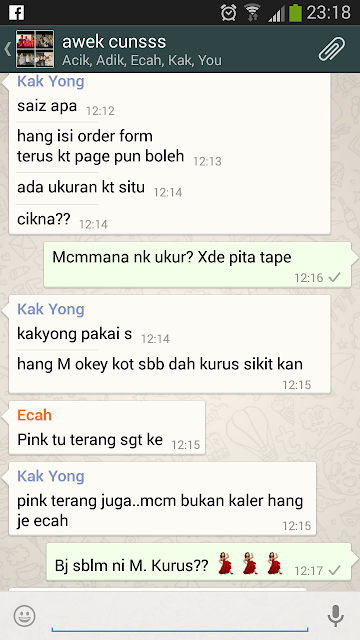Tap the battery indicator icon
This screenshot has width=360, height=640.
[x=296, y=12]
